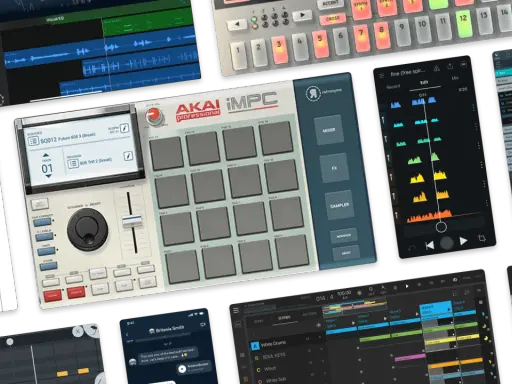
Task: Click the Visual EQ label in top-left DAW
Action: click(x=55, y=20)
